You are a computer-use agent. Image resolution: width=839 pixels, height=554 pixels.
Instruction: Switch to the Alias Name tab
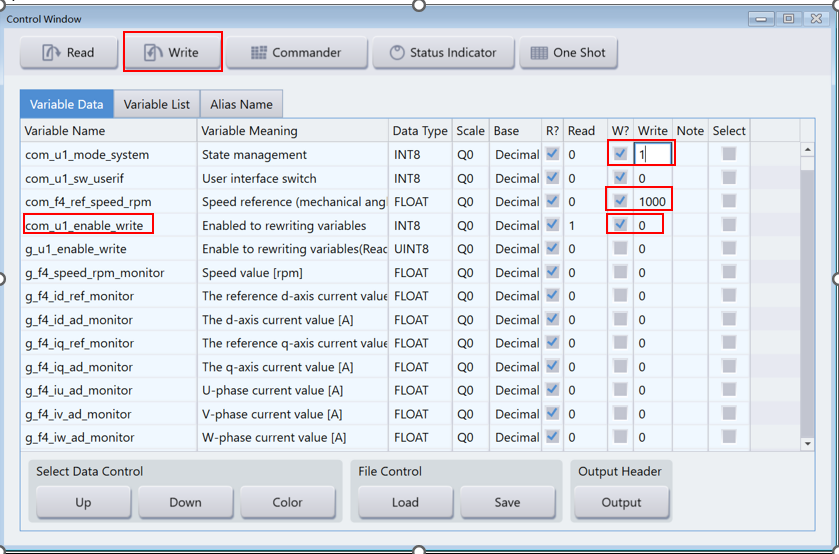click(x=241, y=104)
